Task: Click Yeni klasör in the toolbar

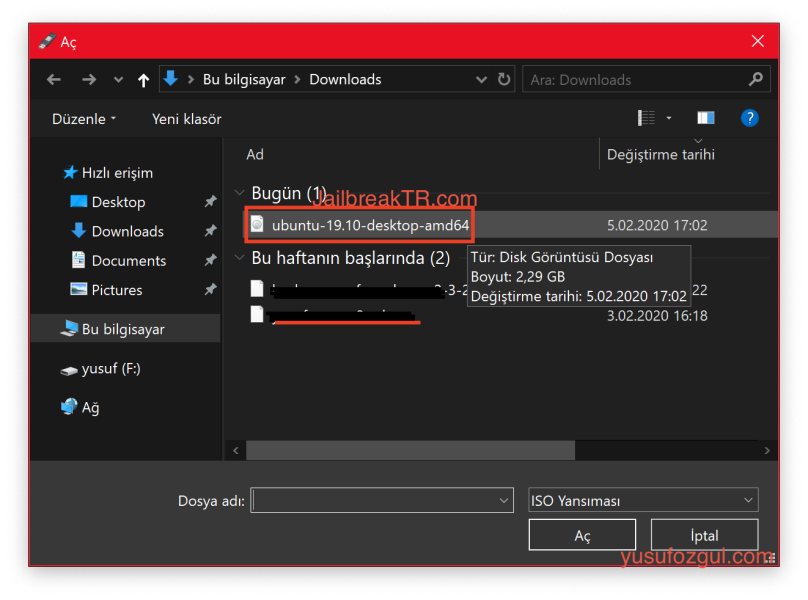Action: tap(187, 119)
